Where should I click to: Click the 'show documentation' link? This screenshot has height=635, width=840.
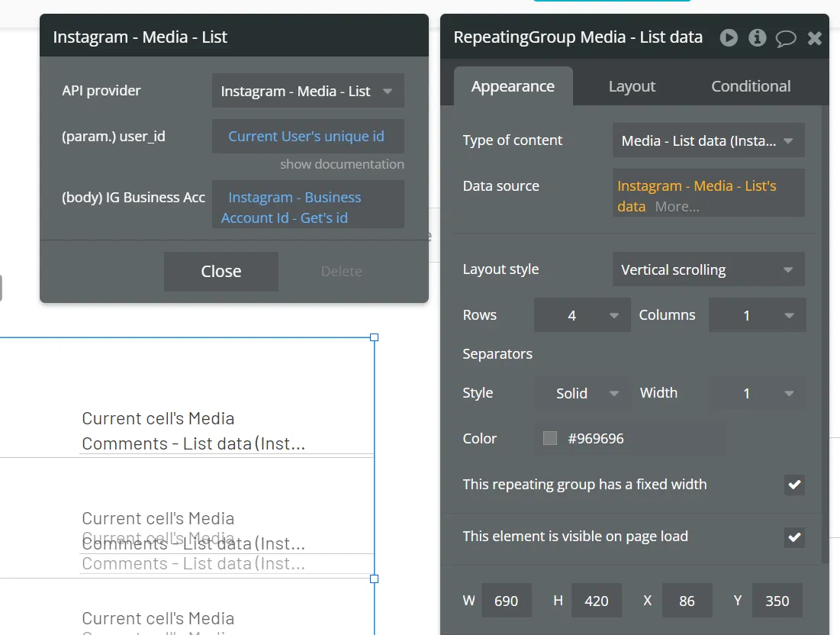[342, 164]
